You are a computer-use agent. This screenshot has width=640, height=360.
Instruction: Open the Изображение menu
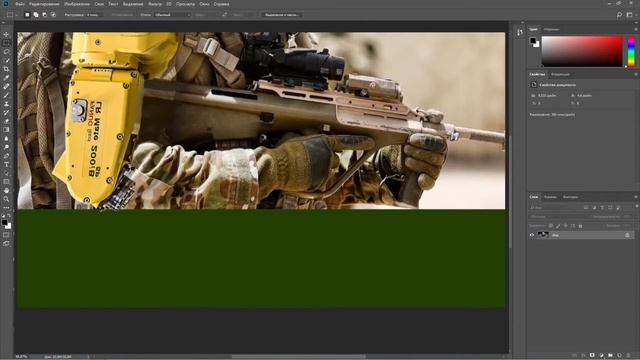tap(77, 4)
